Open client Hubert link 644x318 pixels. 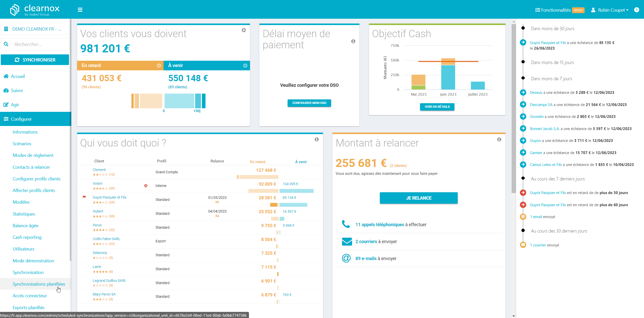98,211
